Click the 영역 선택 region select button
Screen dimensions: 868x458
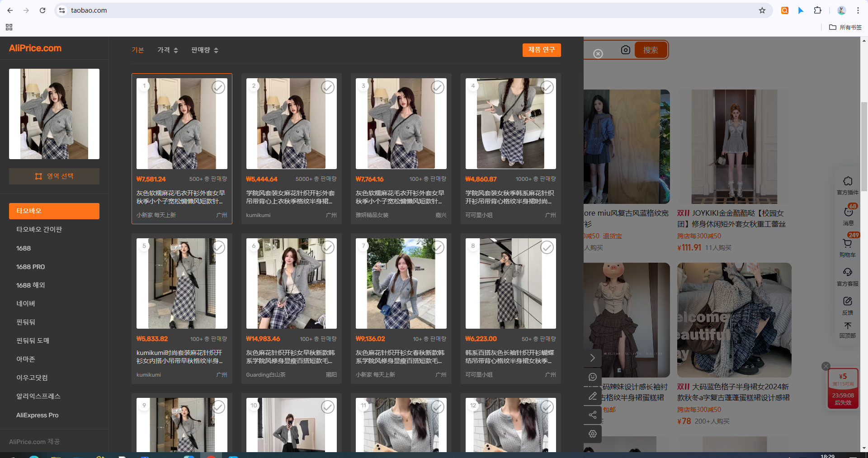point(54,176)
